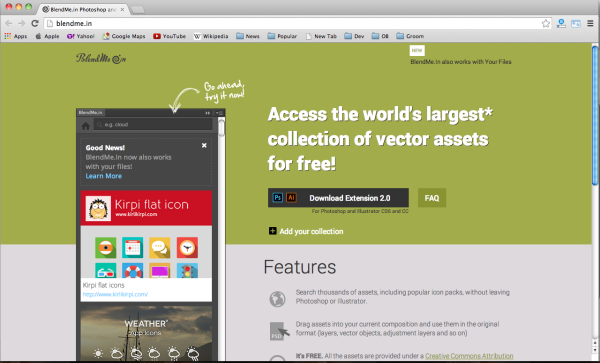600x363 pixels.
Task: Open the Apple bookmark
Action: (x=47, y=36)
